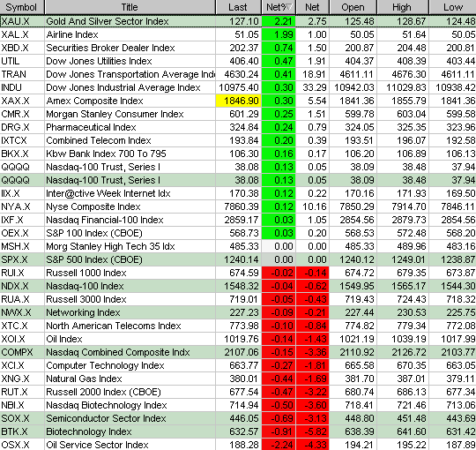Screen dimensions: 476x450
Task: Select the S&P 500 Index (CBOE) row
Action: click(x=238, y=259)
